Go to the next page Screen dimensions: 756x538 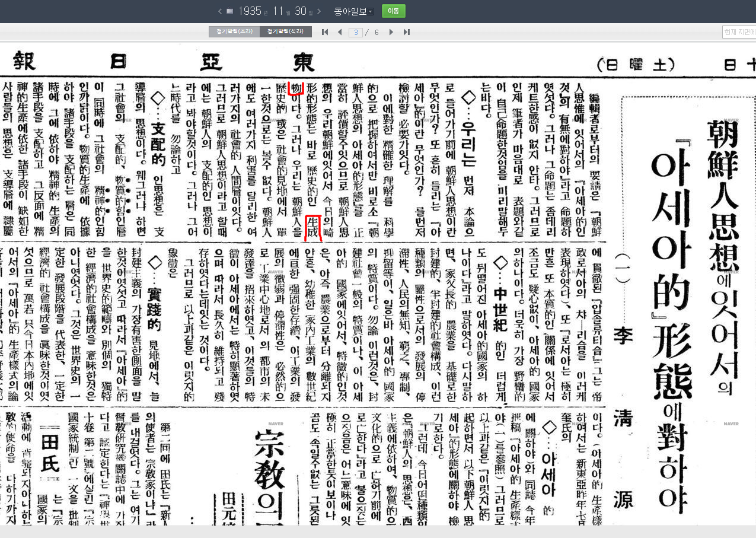coord(391,32)
